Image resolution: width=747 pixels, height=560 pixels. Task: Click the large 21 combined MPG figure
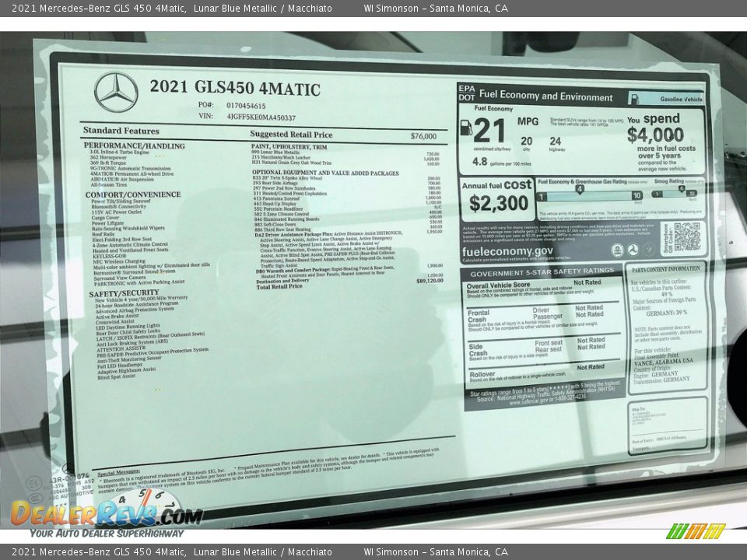point(490,131)
